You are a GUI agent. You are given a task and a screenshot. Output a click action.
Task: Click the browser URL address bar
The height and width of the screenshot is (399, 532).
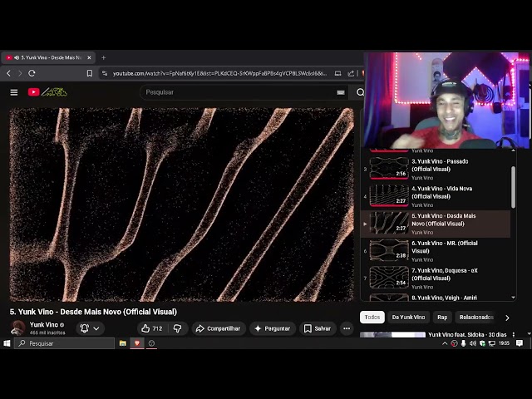coord(219,73)
